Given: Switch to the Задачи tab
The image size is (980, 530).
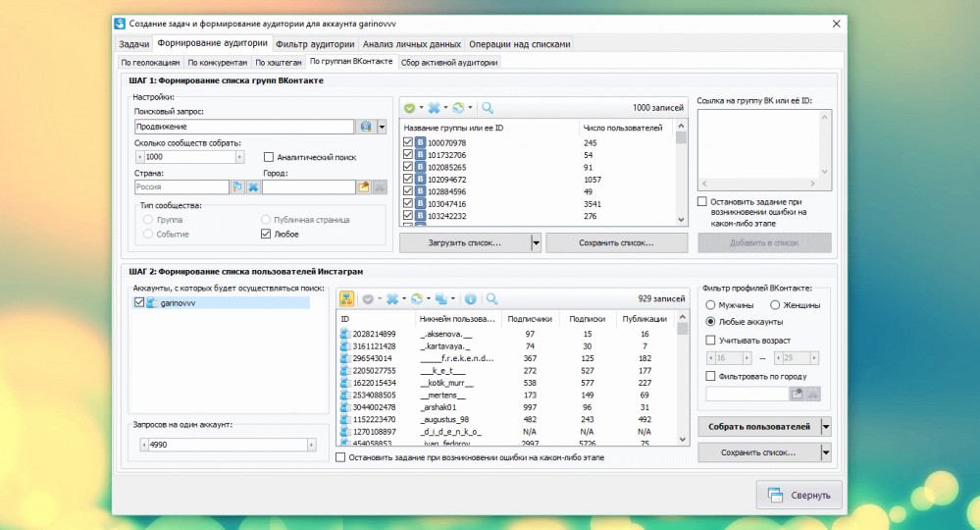Looking at the screenshot, I should (133, 44).
